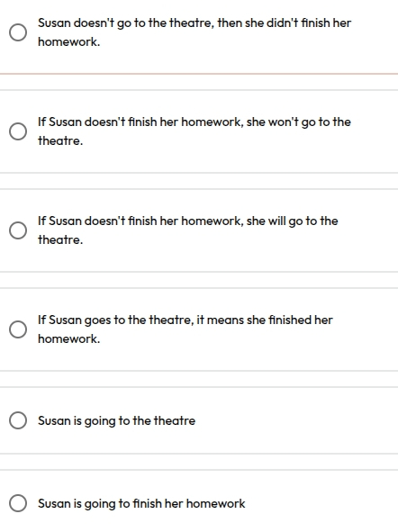The height and width of the screenshot is (532, 398).
Task: Click the label "Susan is going to the theatre"
Action: [x=116, y=420]
